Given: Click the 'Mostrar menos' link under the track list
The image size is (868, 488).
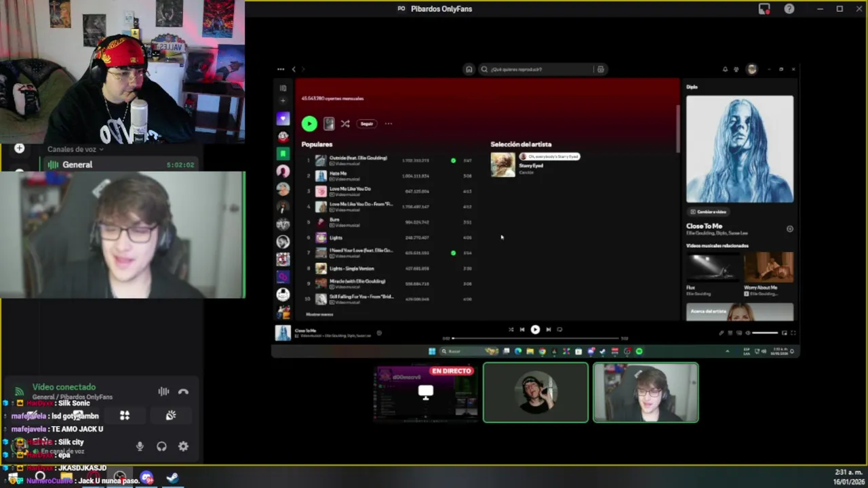Looking at the screenshot, I should point(319,314).
